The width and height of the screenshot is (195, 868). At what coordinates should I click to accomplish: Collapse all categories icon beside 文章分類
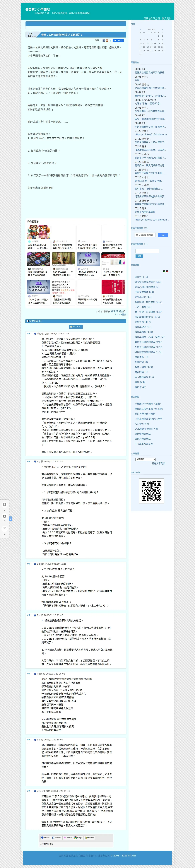point(167,272)
